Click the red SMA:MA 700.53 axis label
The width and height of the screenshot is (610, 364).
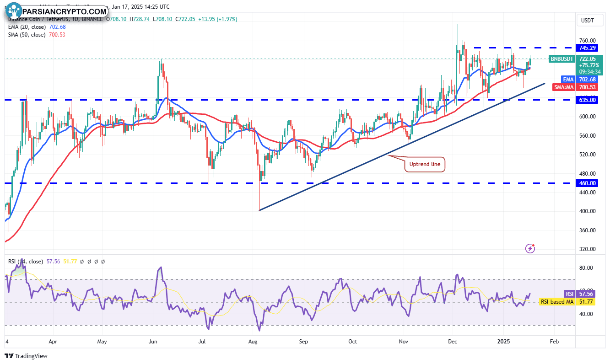[576, 87]
